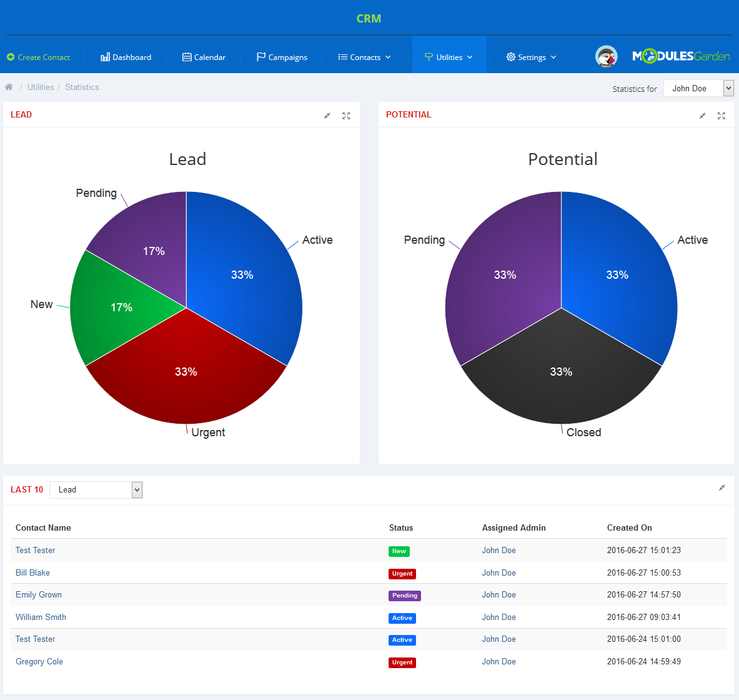Click the Closed label under Potential chart
The height and width of the screenshot is (700, 739).
[583, 432]
